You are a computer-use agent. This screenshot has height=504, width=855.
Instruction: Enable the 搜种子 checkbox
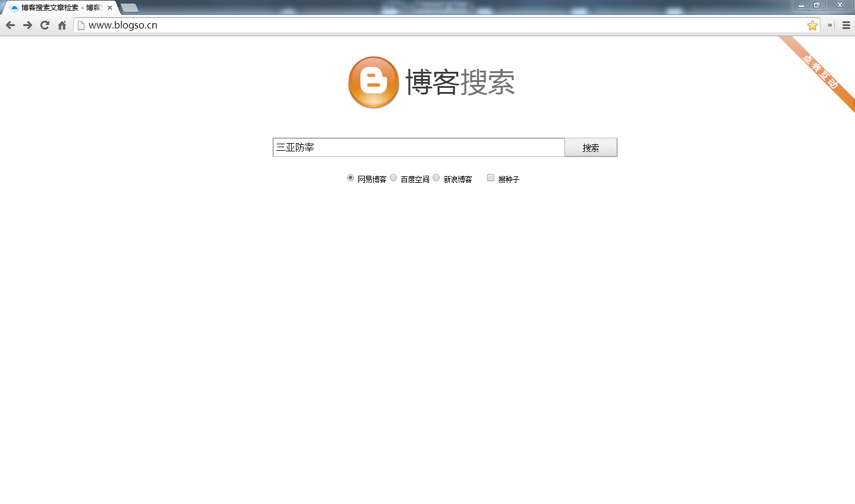(491, 177)
